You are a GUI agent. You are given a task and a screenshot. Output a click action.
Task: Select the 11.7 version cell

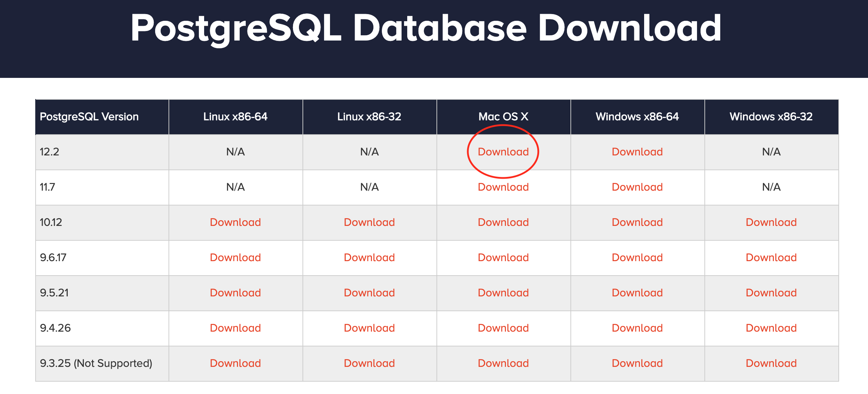tap(102, 187)
